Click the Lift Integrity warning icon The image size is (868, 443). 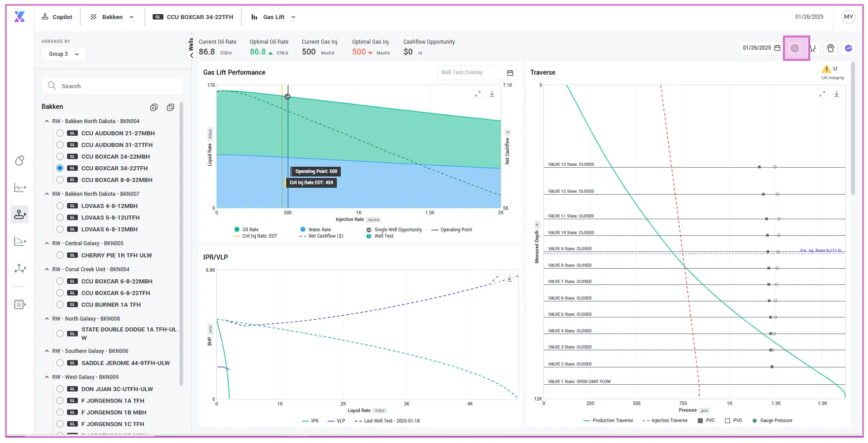coord(826,69)
